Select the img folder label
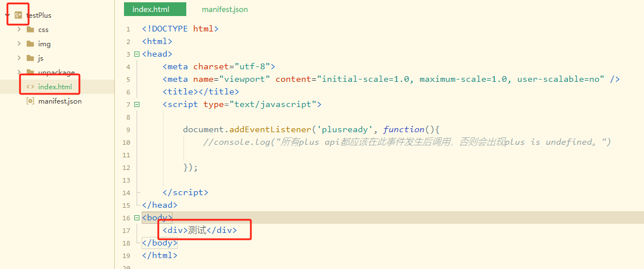644x269 pixels. pyautogui.click(x=45, y=44)
